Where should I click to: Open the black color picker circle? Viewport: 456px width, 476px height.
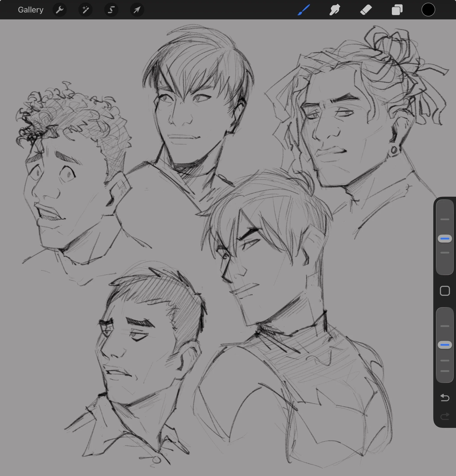[428, 10]
